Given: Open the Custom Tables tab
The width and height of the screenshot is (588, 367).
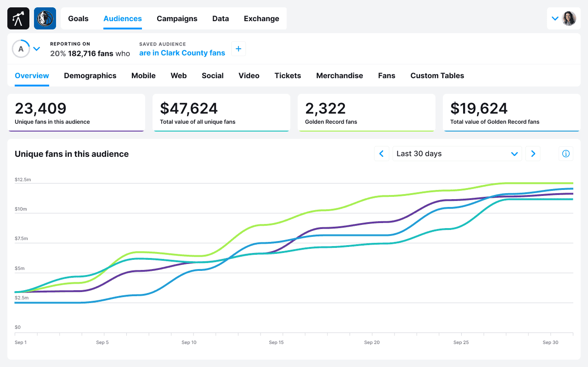Looking at the screenshot, I should tap(437, 75).
